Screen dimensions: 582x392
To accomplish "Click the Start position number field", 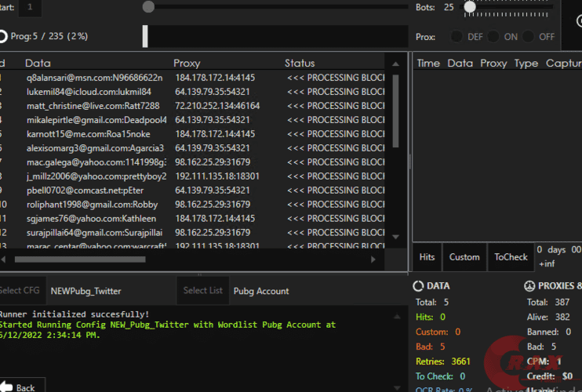I will [31, 7].
